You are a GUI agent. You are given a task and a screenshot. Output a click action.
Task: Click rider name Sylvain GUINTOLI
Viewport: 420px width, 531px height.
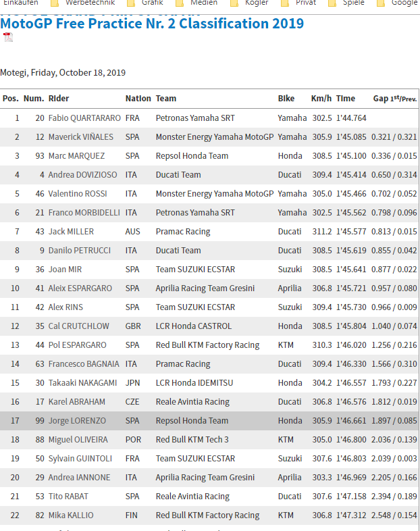tap(80, 459)
